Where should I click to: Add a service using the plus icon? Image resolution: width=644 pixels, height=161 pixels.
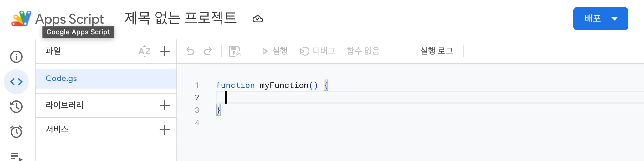(x=165, y=130)
